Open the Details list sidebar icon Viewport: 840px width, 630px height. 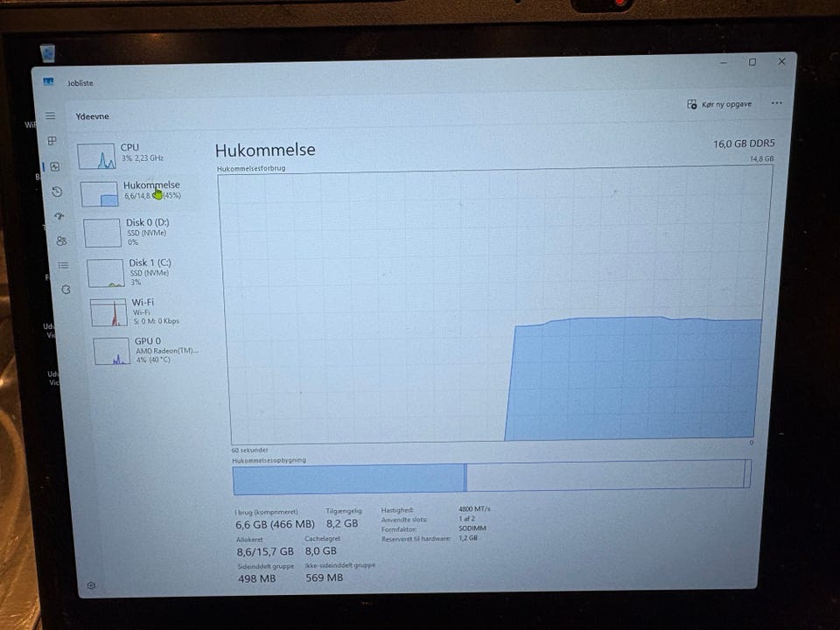pyautogui.click(x=63, y=265)
